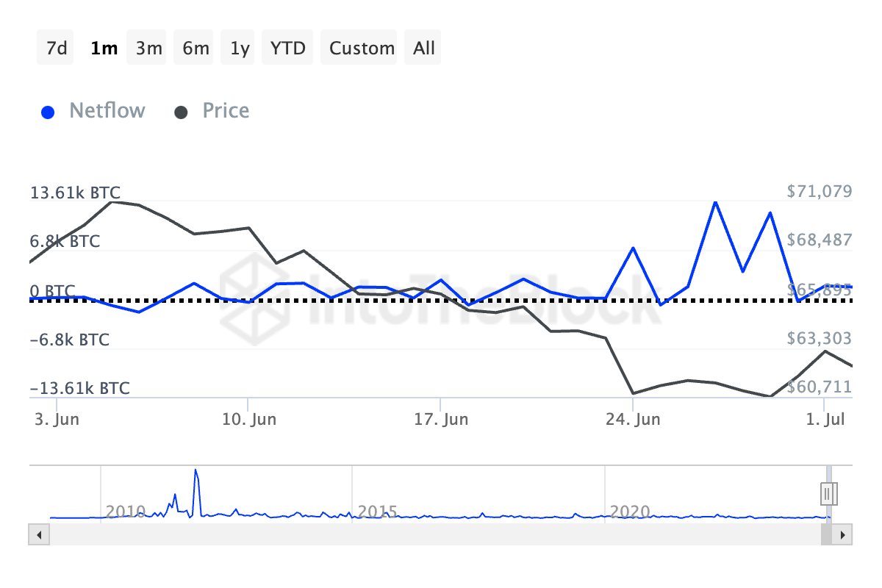Screen dimensions: 882x588
Task: Grab the navigator range handle
Action: point(830,492)
